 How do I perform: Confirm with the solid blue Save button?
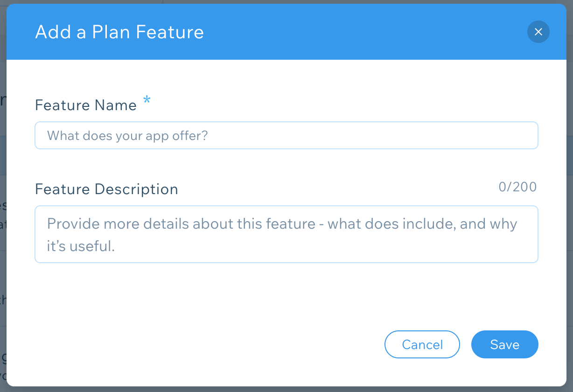(505, 344)
